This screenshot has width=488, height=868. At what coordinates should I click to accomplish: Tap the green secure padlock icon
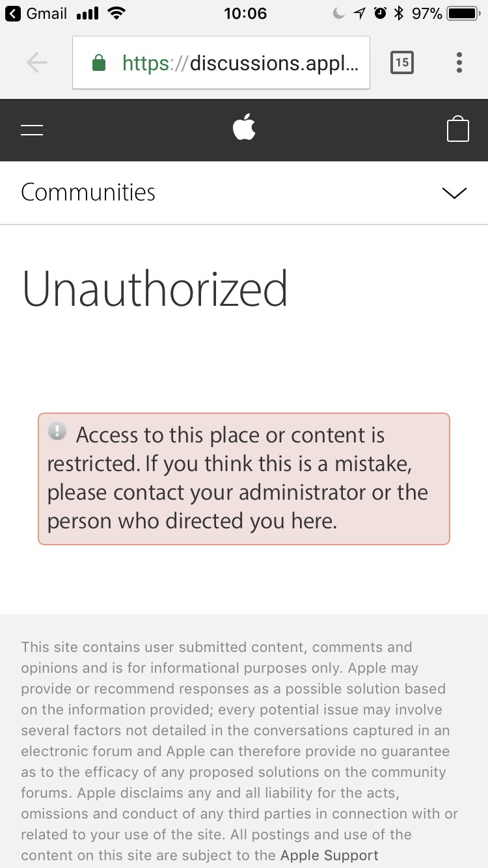pos(99,63)
